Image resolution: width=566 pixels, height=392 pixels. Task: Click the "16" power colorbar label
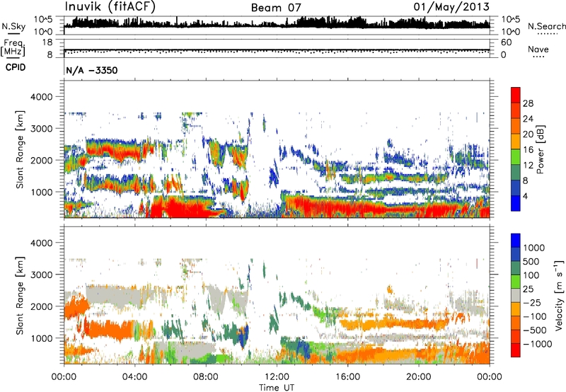(528, 150)
